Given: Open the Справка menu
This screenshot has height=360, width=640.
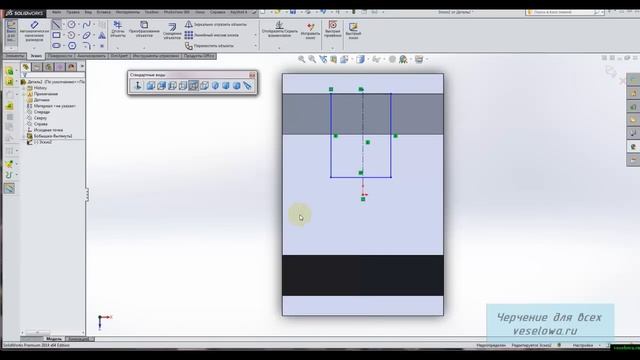Looking at the screenshot, I should (218, 12).
